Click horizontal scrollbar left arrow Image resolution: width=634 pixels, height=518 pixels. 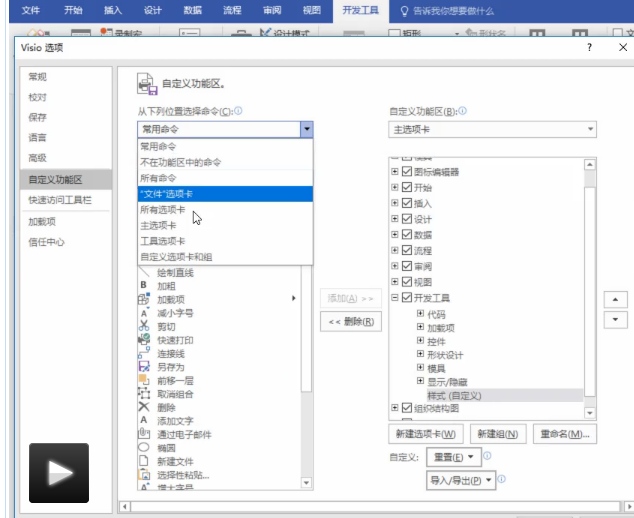(125, 506)
